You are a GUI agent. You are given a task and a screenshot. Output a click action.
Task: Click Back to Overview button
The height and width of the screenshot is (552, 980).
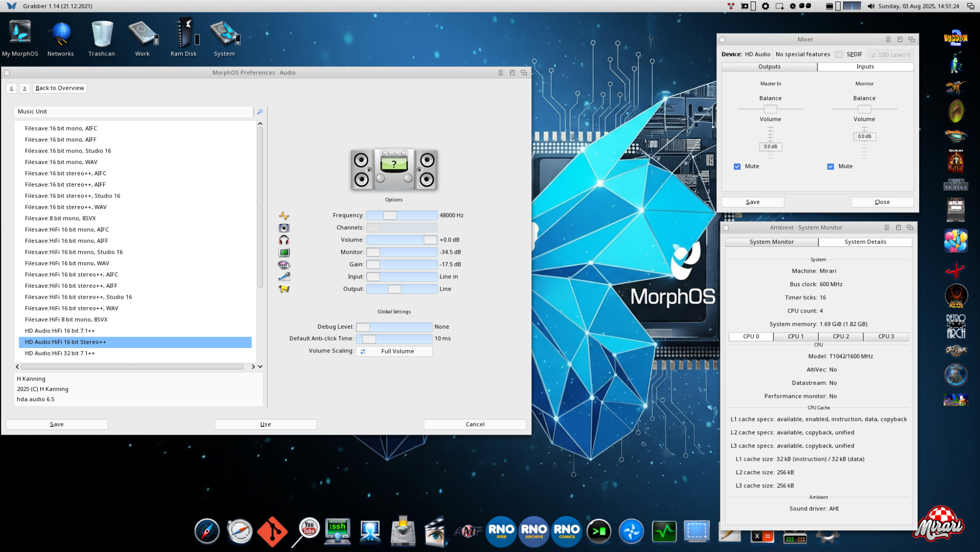pos(60,88)
